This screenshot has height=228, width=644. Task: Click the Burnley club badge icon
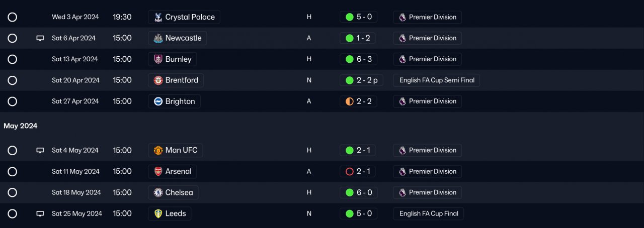coord(158,59)
